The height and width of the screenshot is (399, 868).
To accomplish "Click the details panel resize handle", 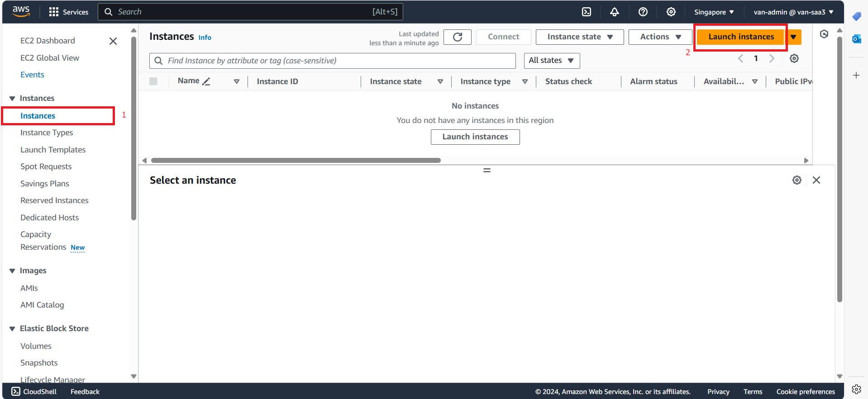I will (x=487, y=171).
